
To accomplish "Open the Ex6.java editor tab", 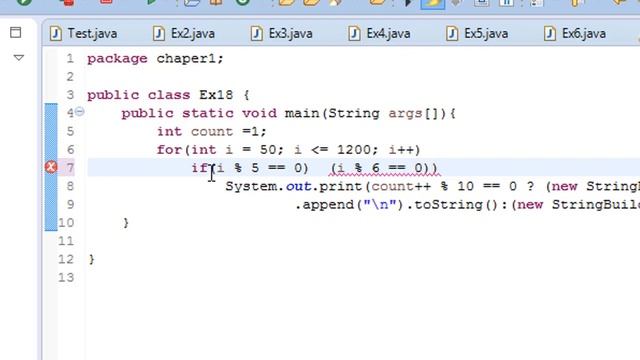I will [x=575, y=33].
